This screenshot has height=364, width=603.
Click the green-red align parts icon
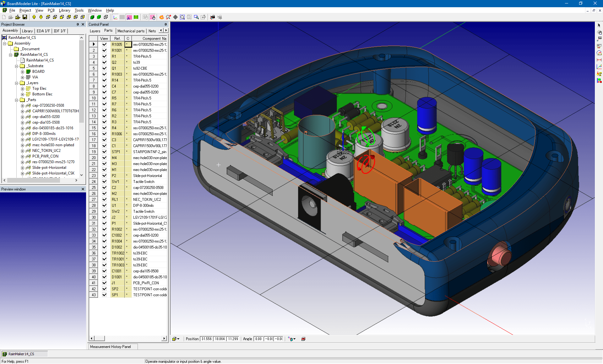pyautogui.click(x=599, y=81)
